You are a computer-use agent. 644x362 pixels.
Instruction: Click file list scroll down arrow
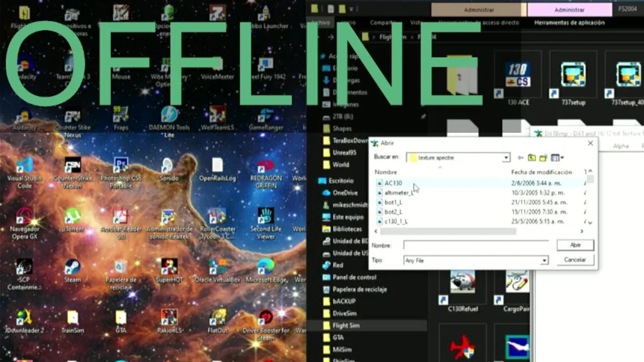click(590, 222)
